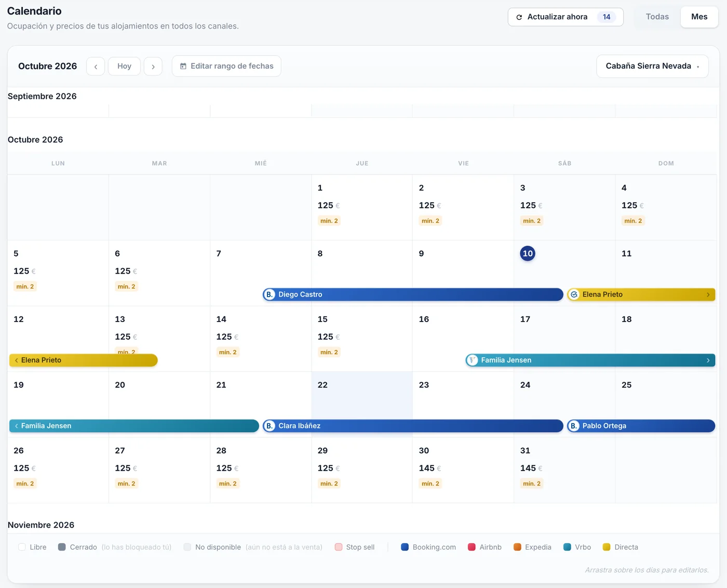727x588 pixels.
Task: Open Diego Castro's reservation bar
Action: coord(413,295)
